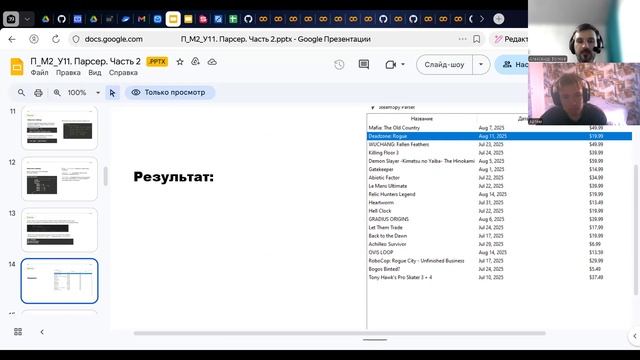Screen dimensions: 640x360
Task: Select slide 12 thumbnail
Action: point(60,179)
